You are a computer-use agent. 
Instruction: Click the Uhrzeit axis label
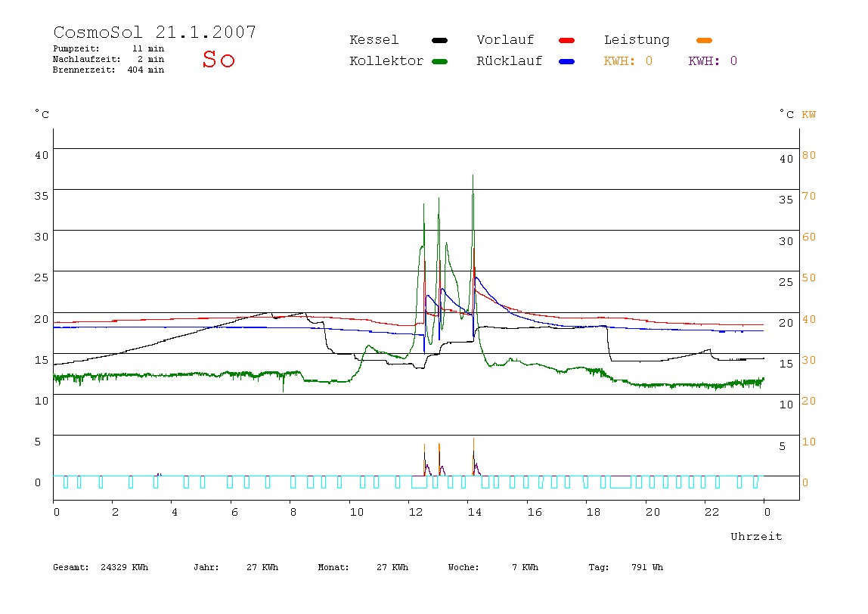(756, 536)
